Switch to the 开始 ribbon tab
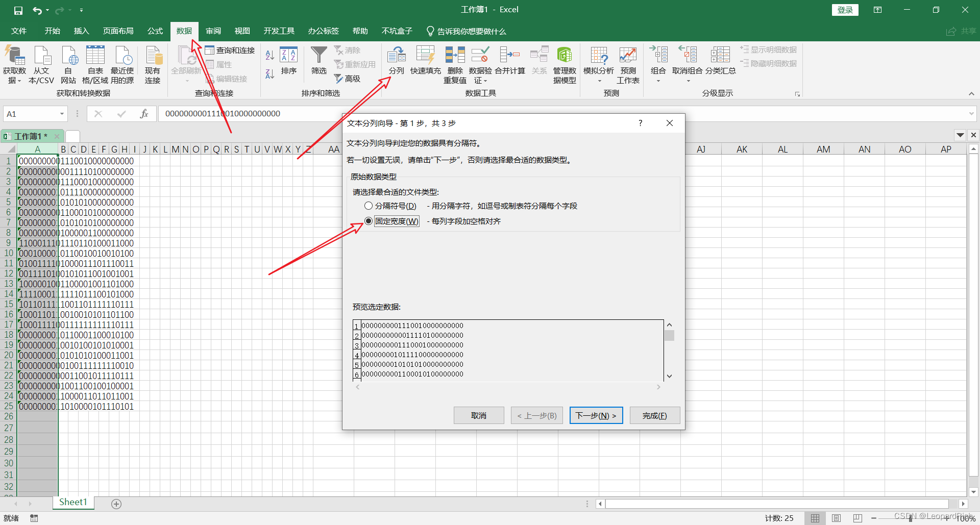The image size is (980, 525). (52, 31)
